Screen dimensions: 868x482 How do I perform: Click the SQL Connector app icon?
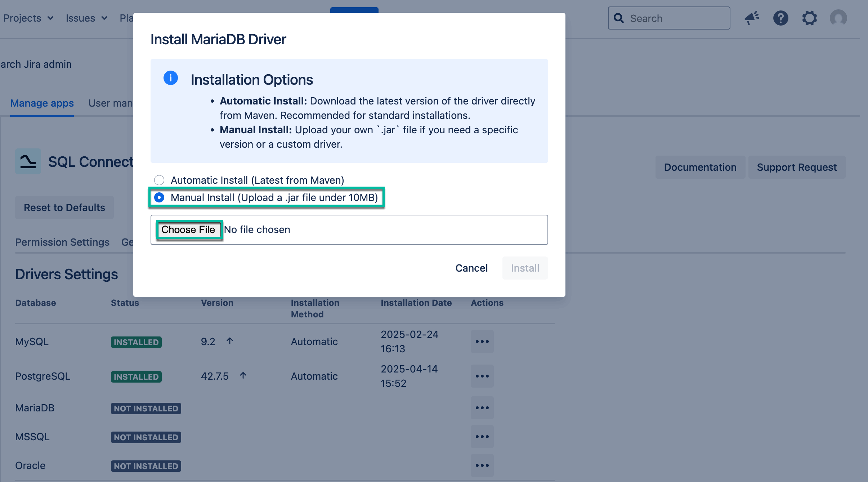click(28, 161)
